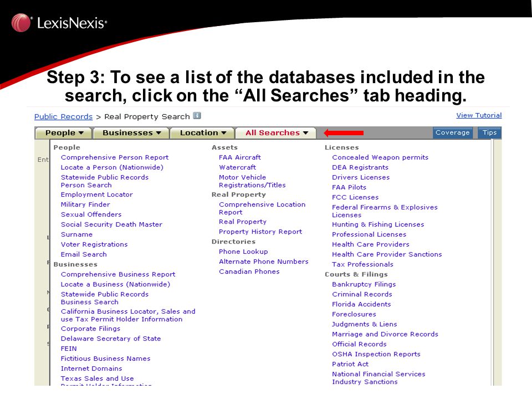The image size is (532, 399).
Task: Select Comprehensive Location Report
Action: [x=262, y=208]
